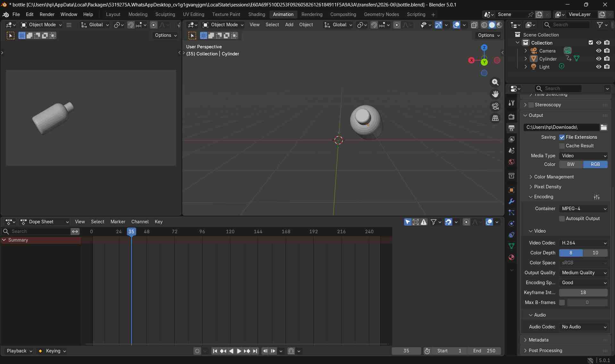This screenshot has height=364, width=615.
Task: Open the Video Codec dropdown
Action: [x=583, y=243]
